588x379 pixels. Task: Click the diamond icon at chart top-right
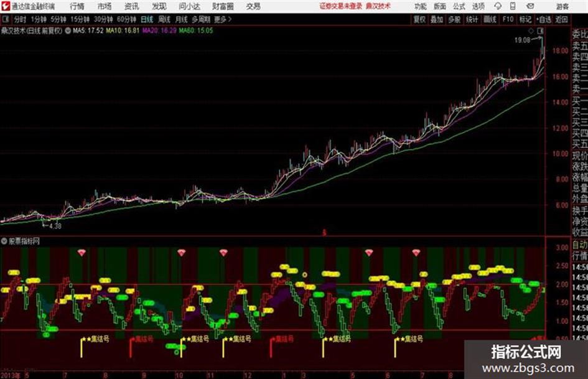(531, 30)
